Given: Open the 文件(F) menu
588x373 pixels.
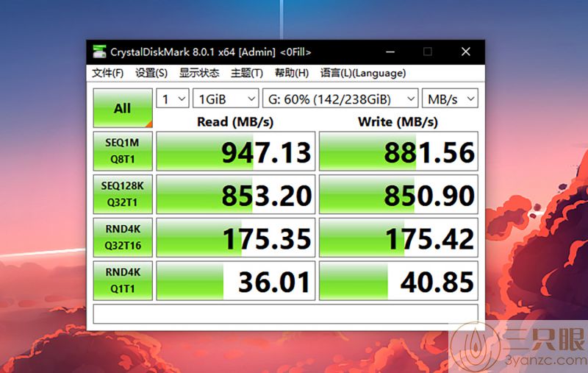Looking at the screenshot, I should (107, 73).
